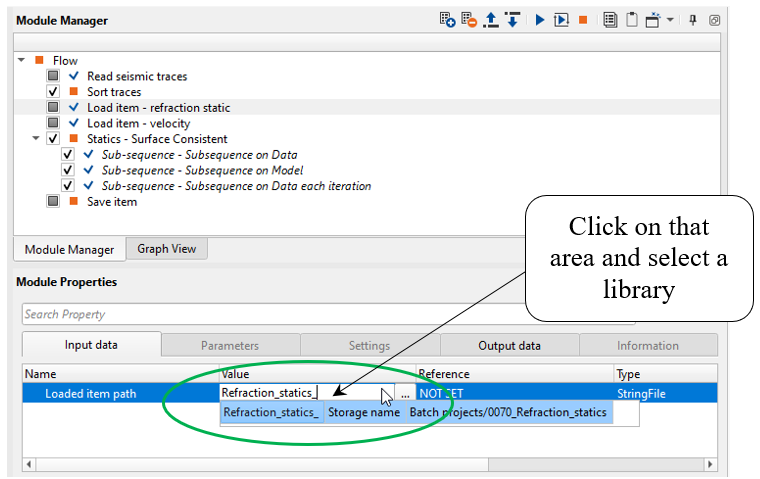
Task: Pin the Module Manager panel
Action: (693, 20)
